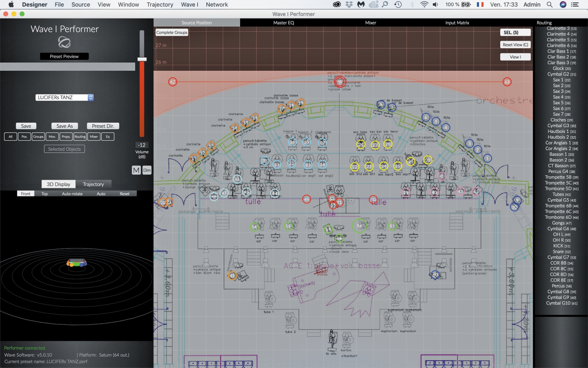Toggle the Mov. preset filter
The height and width of the screenshot is (368, 588).
click(x=52, y=137)
